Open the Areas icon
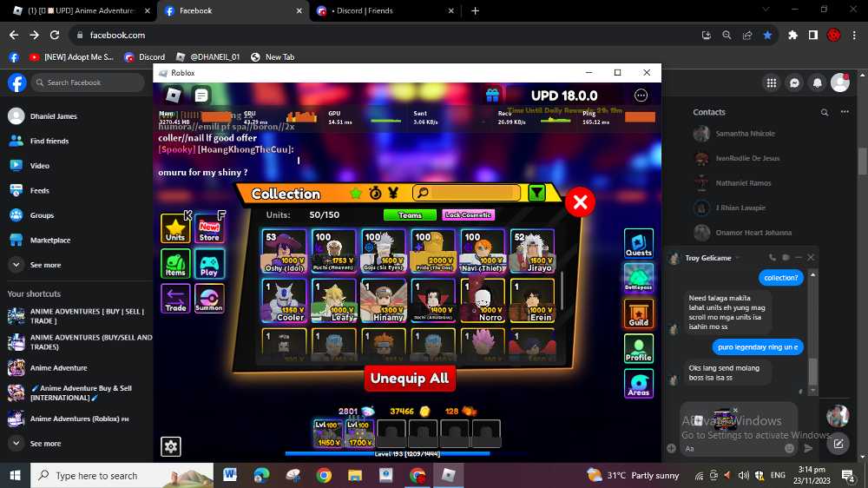 point(638,383)
